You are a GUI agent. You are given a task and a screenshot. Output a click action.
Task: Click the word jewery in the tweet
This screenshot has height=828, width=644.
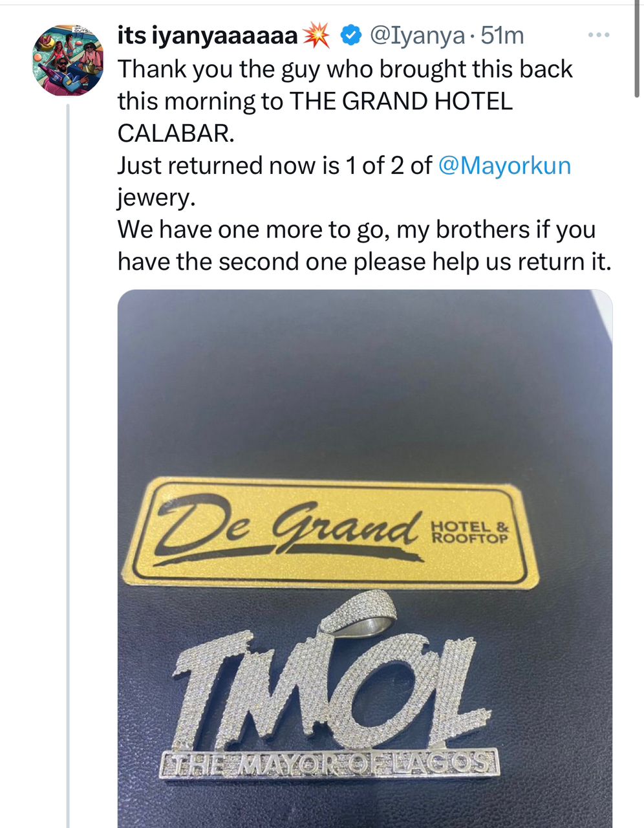pos(155,198)
